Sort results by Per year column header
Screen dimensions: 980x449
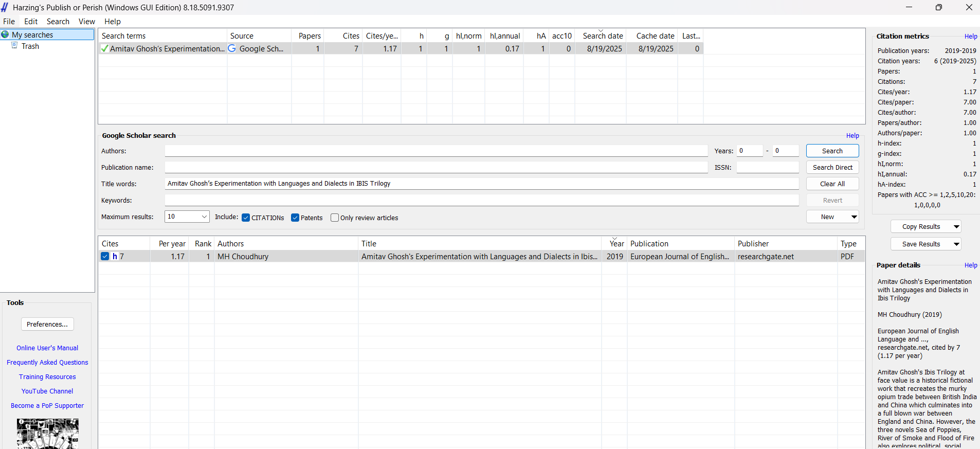pyautogui.click(x=170, y=243)
